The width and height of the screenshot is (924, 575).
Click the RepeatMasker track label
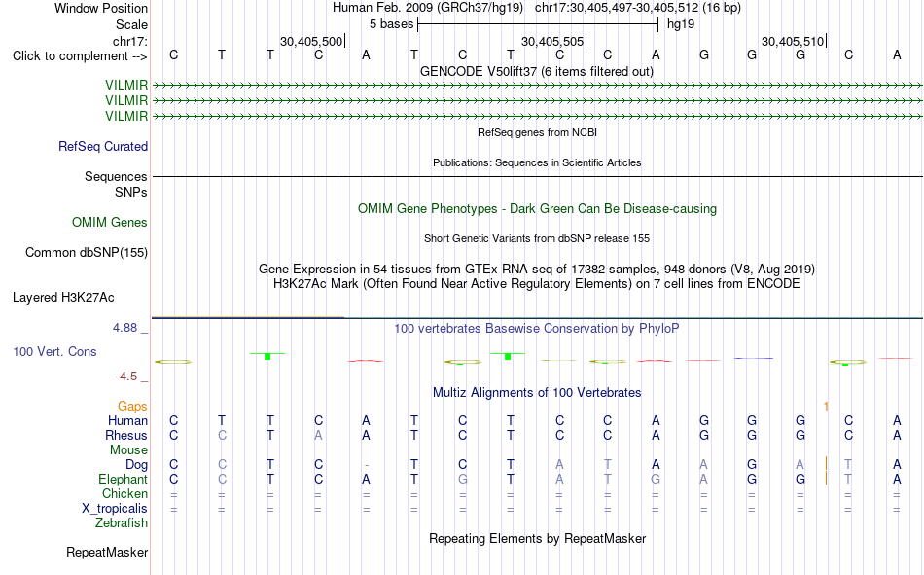tap(107, 552)
